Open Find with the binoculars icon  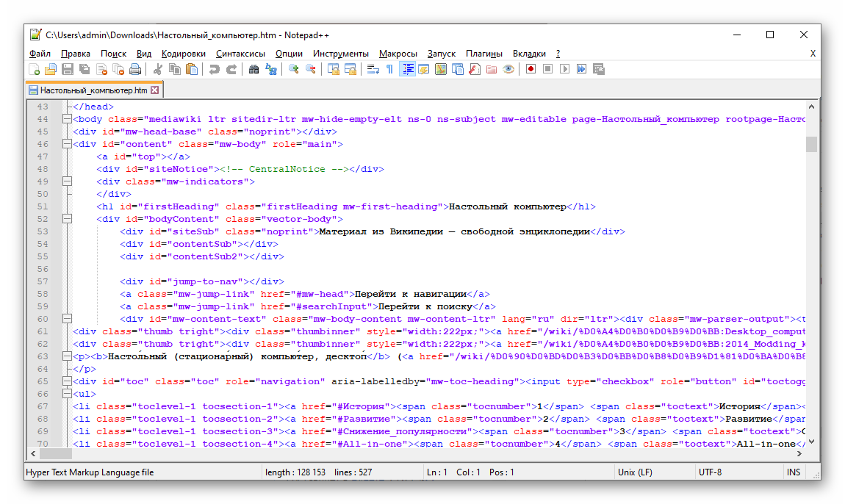tap(254, 70)
